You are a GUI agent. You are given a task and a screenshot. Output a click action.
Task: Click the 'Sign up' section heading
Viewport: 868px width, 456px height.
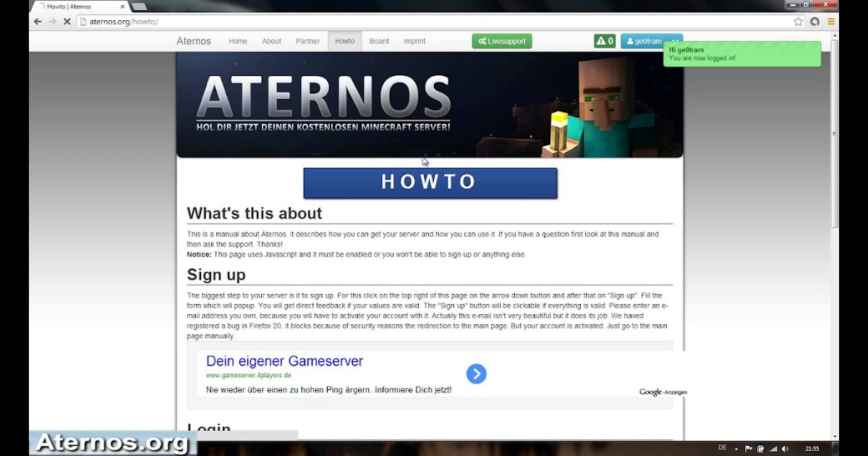(x=216, y=275)
